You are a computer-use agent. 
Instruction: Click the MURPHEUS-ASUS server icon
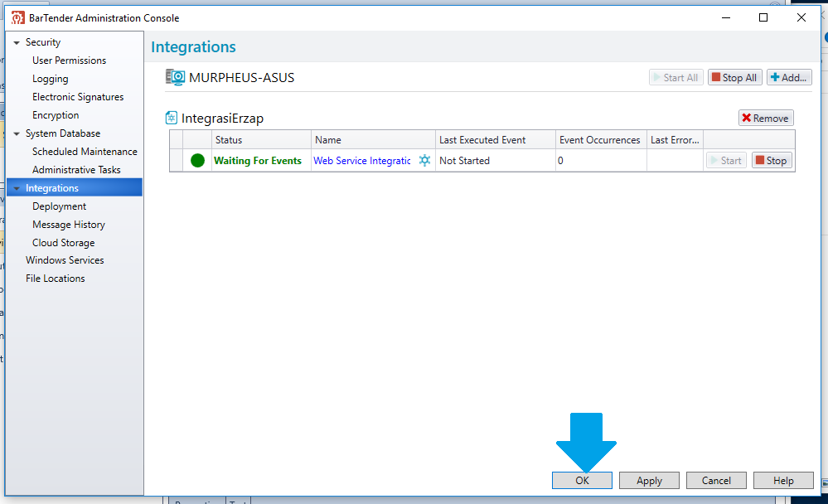(176, 77)
